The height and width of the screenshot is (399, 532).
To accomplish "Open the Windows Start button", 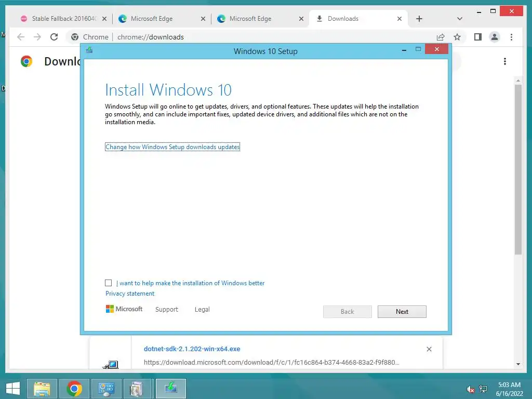I will point(13,389).
